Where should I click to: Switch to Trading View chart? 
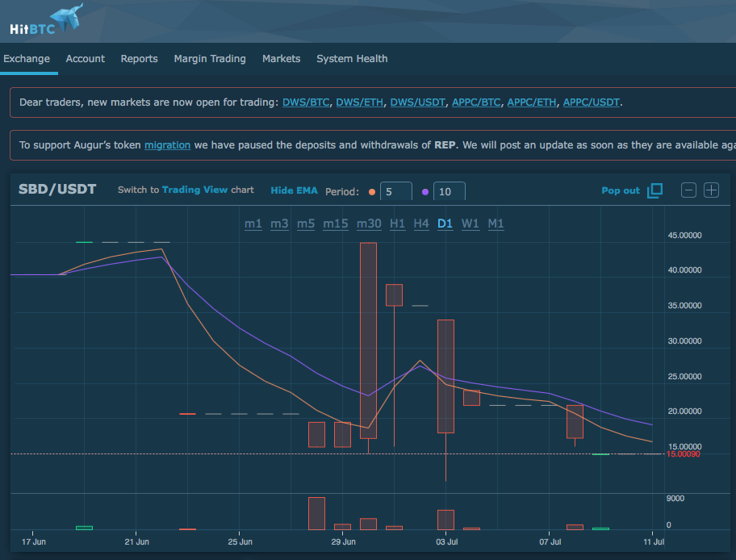[194, 190]
